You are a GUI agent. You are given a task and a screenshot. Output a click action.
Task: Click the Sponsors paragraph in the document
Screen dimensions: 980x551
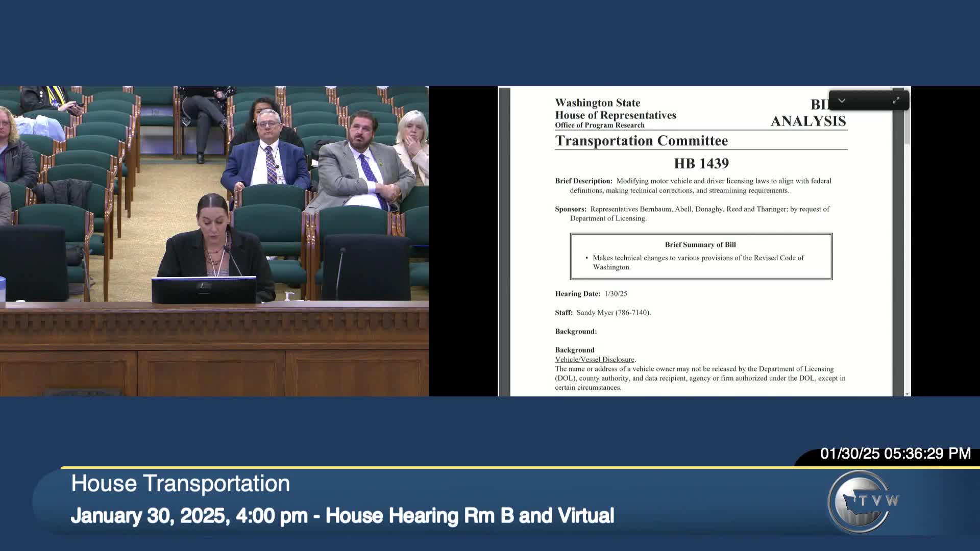[692, 213]
